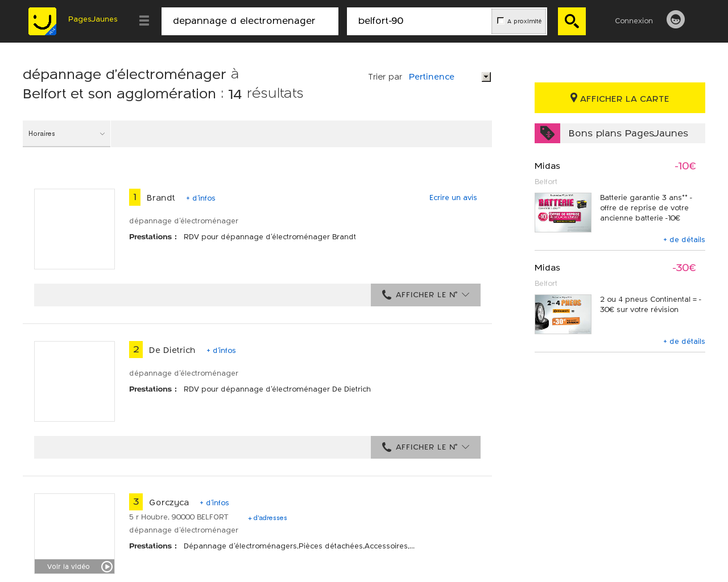Open the Trier par Pertinence dropdown

tap(449, 77)
